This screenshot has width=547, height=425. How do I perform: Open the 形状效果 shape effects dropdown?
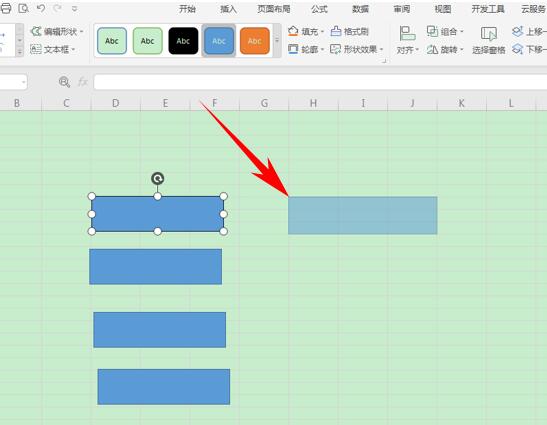[x=357, y=49]
